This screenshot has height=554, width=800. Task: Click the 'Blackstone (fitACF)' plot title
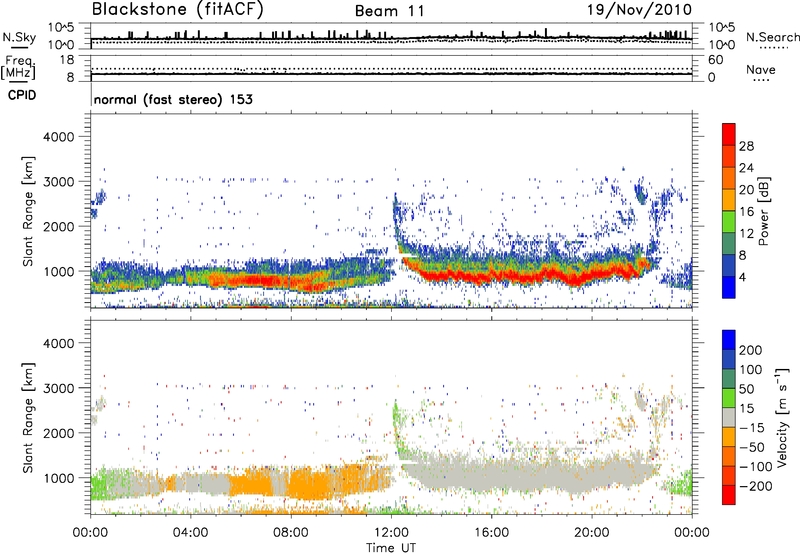pyautogui.click(x=177, y=9)
